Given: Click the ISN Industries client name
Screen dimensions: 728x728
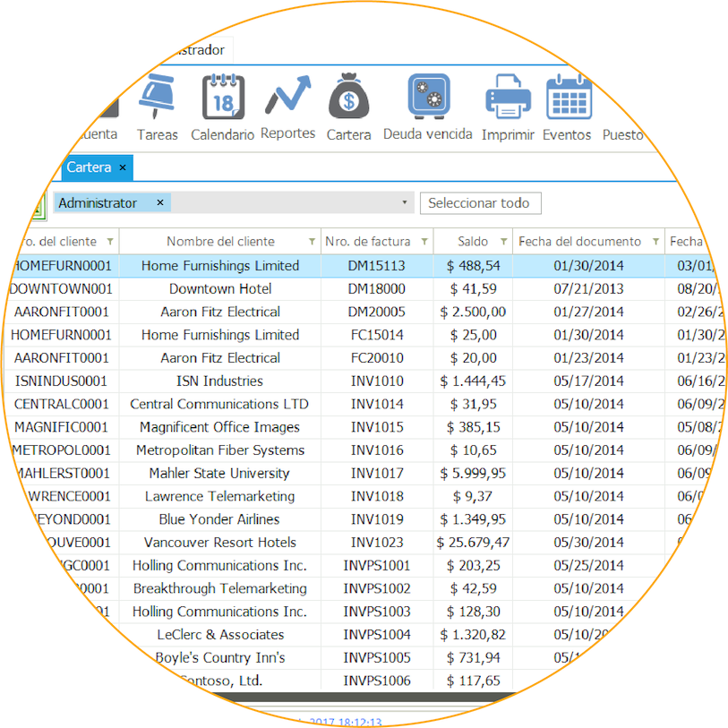Looking at the screenshot, I should pos(220,381).
